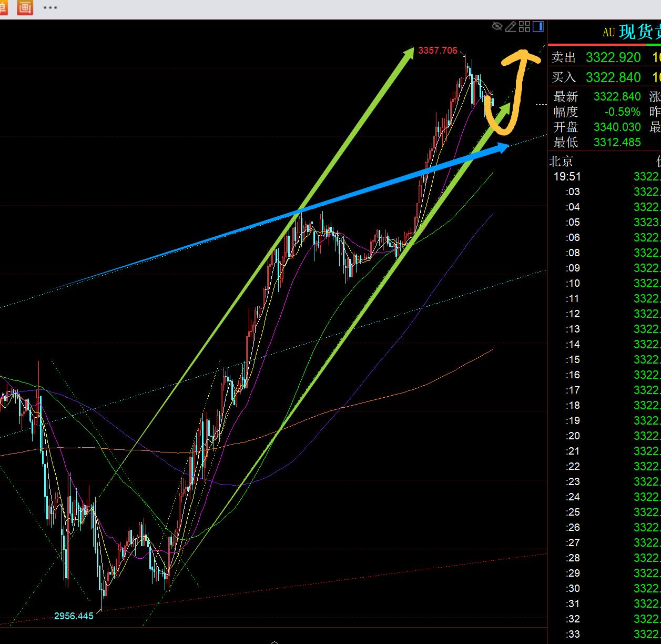Click the orange 画 drawing icon

[x=25, y=7]
